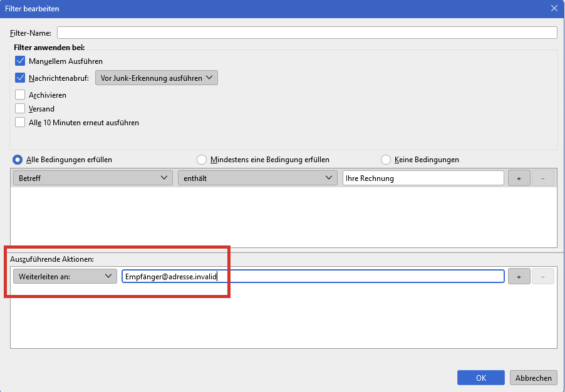Choose Mindestens eine Bedingung erfüllen
The height and width of the screenshot is (392, 565).
pos(202,160)
